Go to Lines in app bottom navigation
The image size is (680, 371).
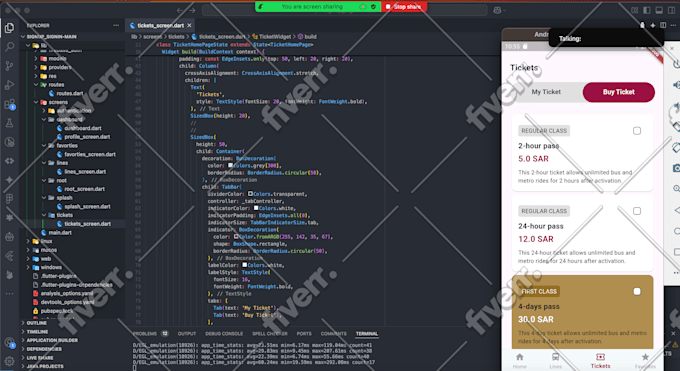click(556, 361)
